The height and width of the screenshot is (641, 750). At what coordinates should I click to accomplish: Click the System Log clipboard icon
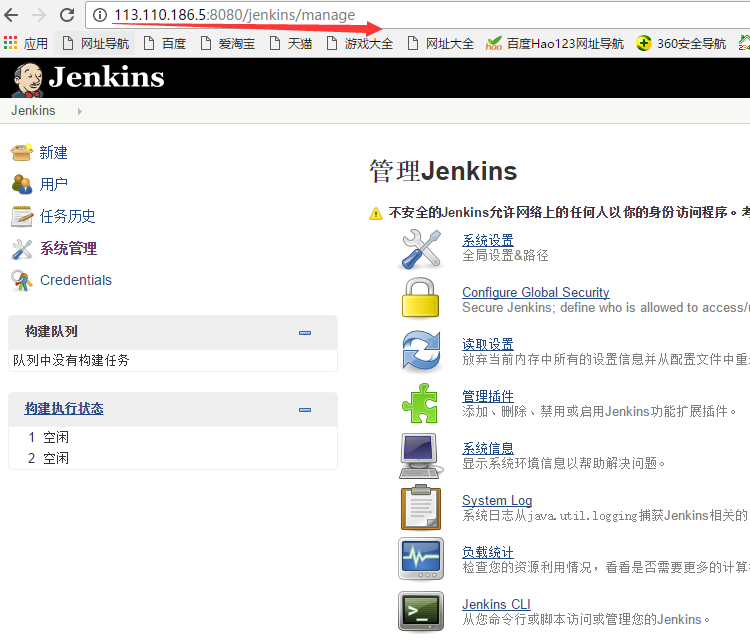[x=421, y=507]
